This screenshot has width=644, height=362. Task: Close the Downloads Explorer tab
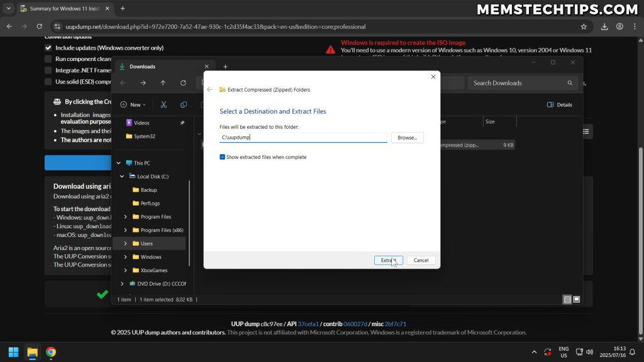(x=206, y=67)
